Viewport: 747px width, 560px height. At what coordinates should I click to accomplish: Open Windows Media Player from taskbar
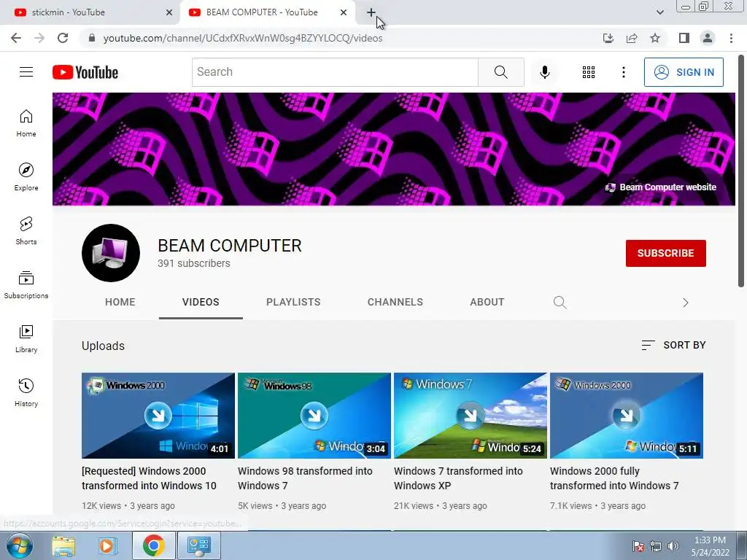(107, 545)
